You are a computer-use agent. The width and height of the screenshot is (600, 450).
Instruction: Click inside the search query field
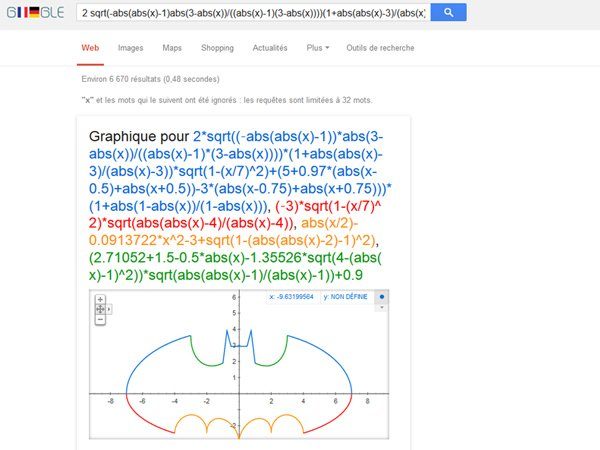click(x=253, y=13)
